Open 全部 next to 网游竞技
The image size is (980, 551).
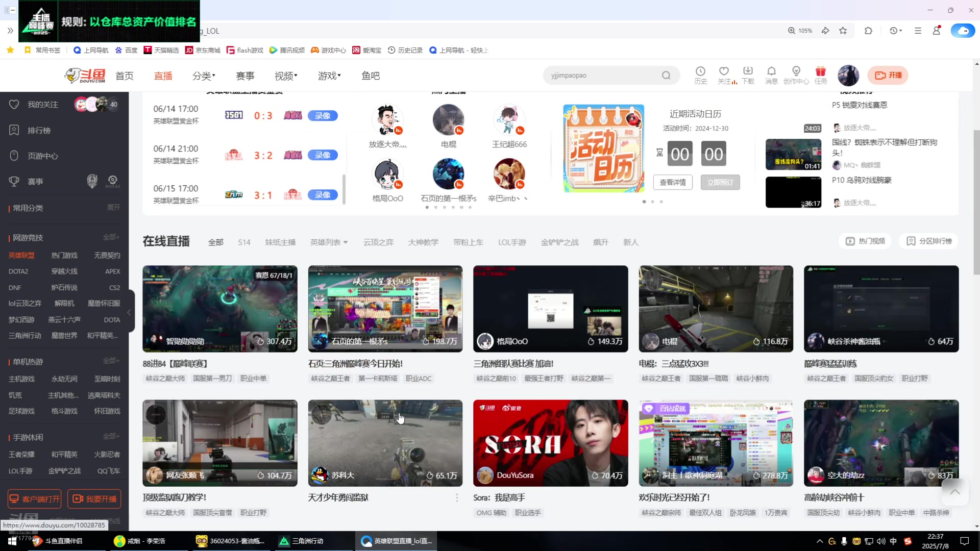coord(111,237)
